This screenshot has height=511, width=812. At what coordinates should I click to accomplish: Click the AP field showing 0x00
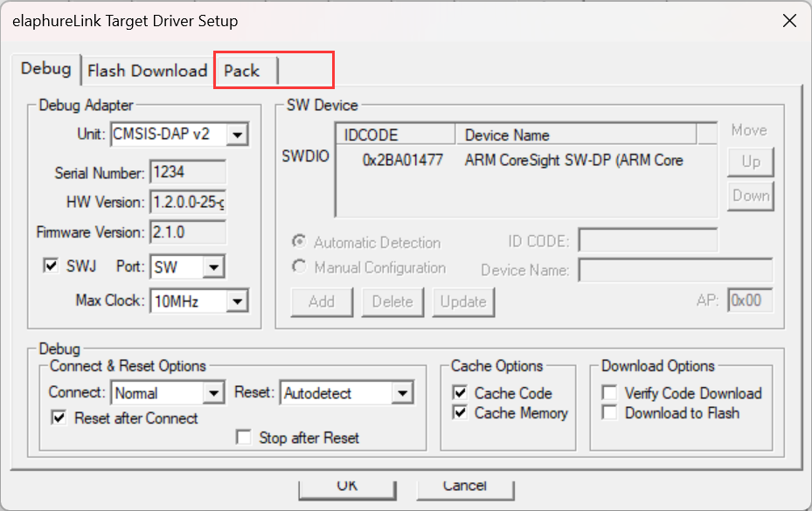point(750,300)
